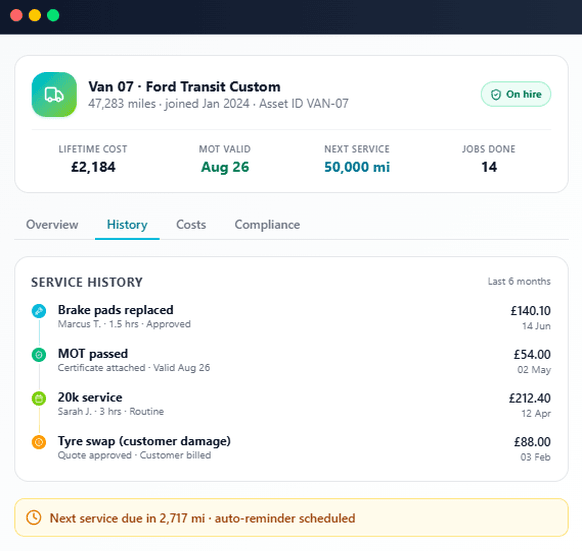Image resolution: width=582 pixels, height=551 pixels.
Task: Click the red close window button
Action: click(16, 15)
